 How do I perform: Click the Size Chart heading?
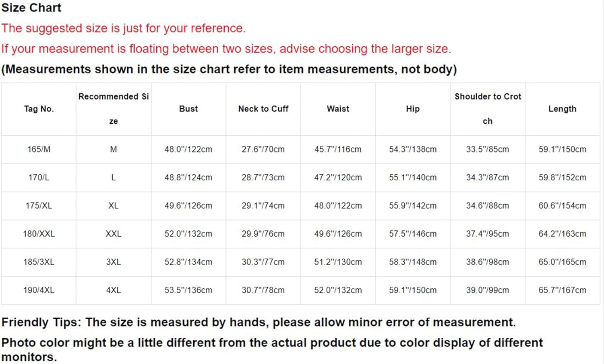coord(31,8)
